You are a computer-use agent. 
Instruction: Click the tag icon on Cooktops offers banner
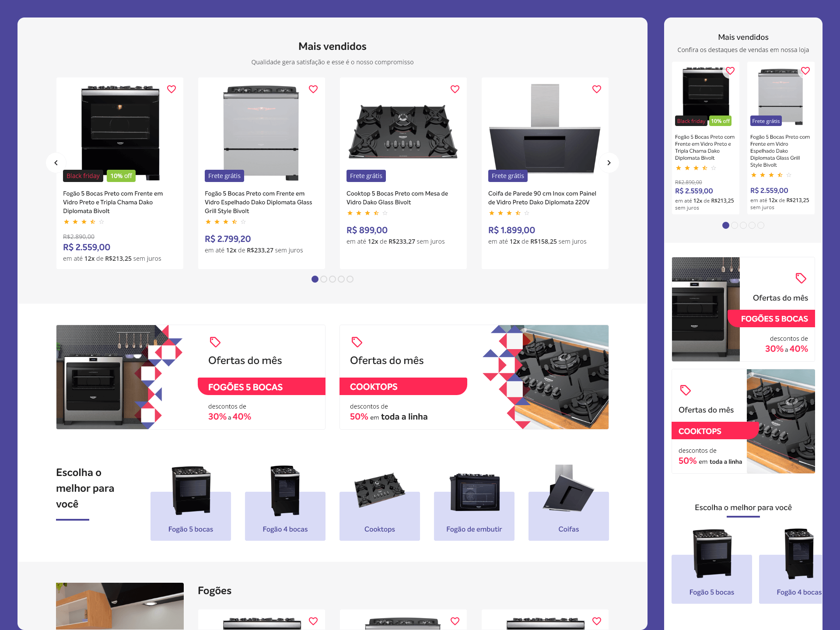357,342
